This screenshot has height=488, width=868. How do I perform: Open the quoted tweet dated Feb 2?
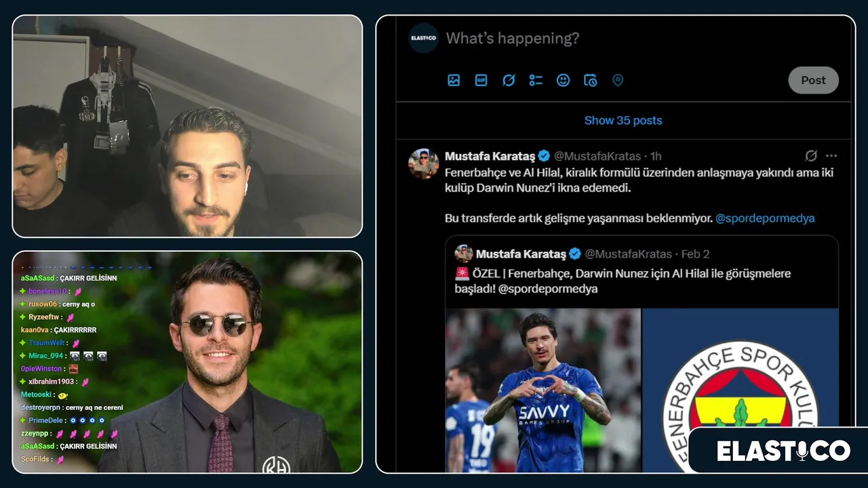click(x=695, y=254)
